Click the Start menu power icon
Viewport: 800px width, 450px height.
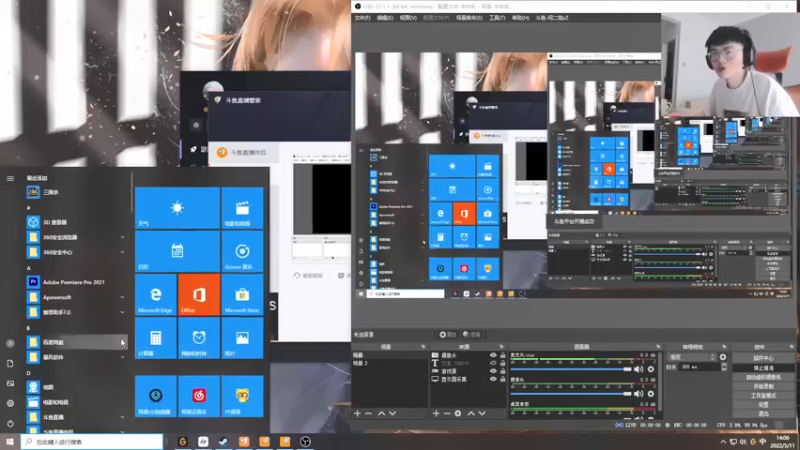(x=10, y=423)
